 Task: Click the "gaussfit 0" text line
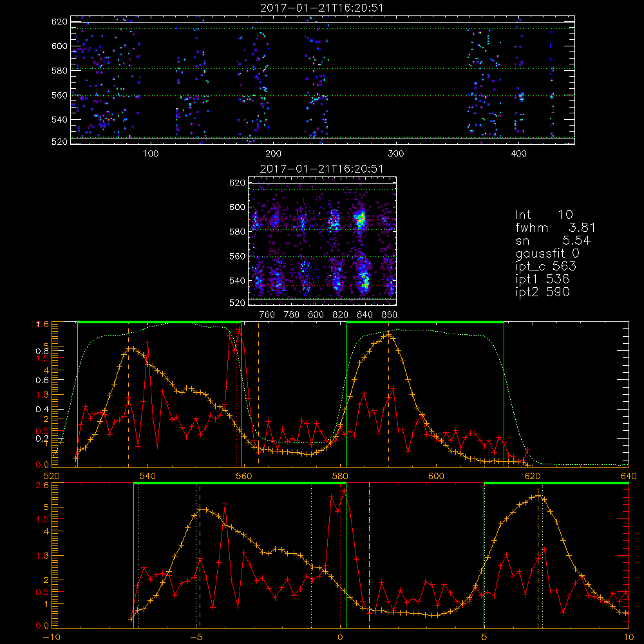(x=547, y=253)
